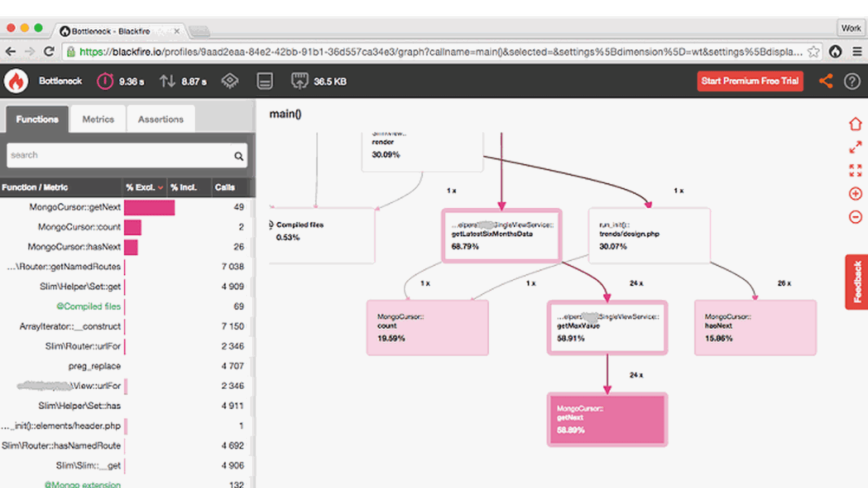
Task: Click the Blackfire browser extension icon
Action: pyautogui.click(x=835, y=52)
